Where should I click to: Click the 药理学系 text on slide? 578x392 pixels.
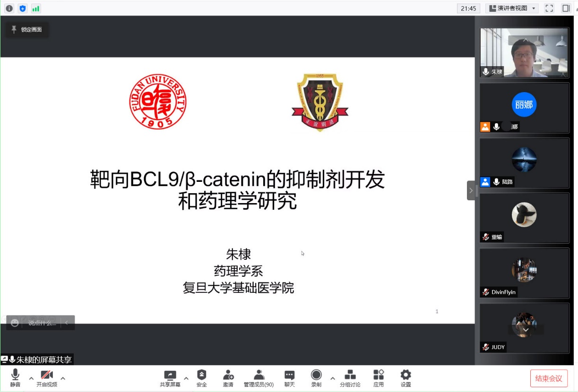239,271
